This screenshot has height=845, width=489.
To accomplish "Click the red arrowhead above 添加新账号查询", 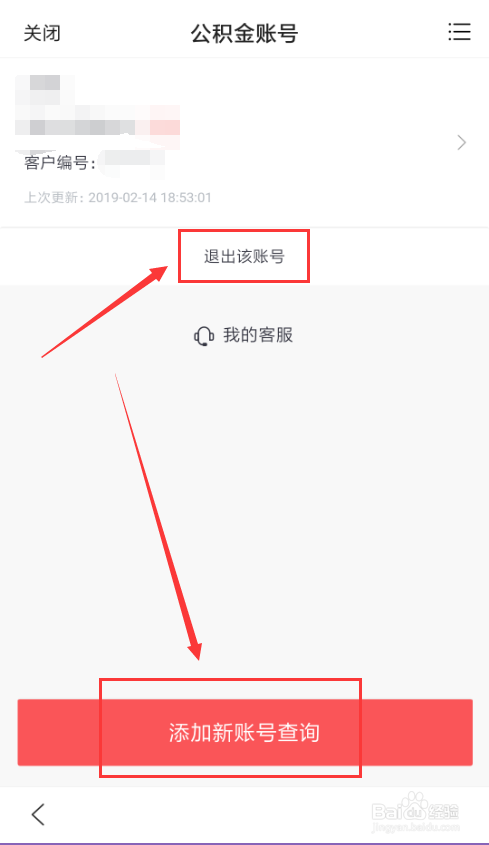I will pos(195,651).
